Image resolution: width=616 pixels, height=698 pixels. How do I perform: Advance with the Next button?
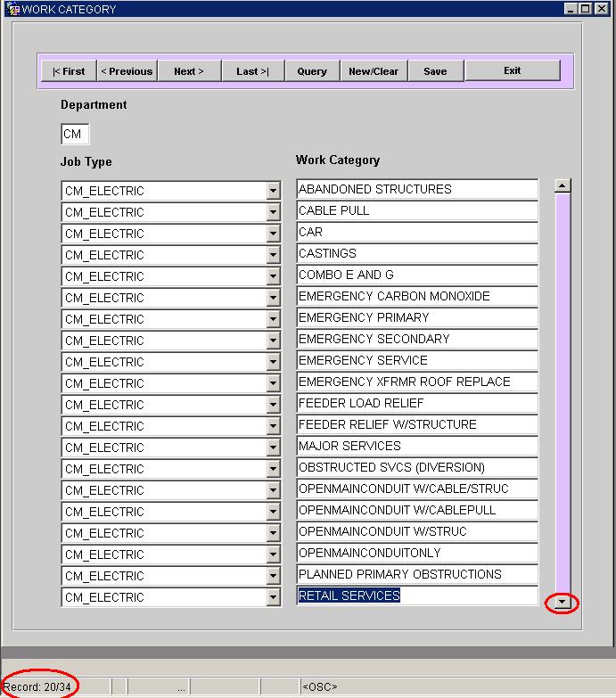pos(189,71)
